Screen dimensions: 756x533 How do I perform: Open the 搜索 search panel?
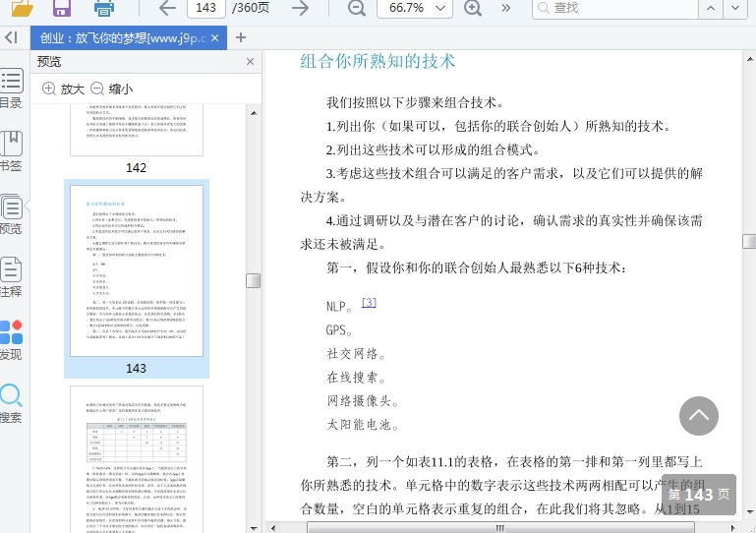(x=11, y=403)
